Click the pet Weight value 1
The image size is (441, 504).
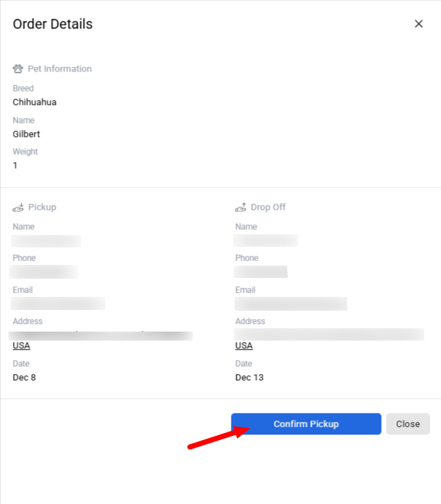point(15,165)
